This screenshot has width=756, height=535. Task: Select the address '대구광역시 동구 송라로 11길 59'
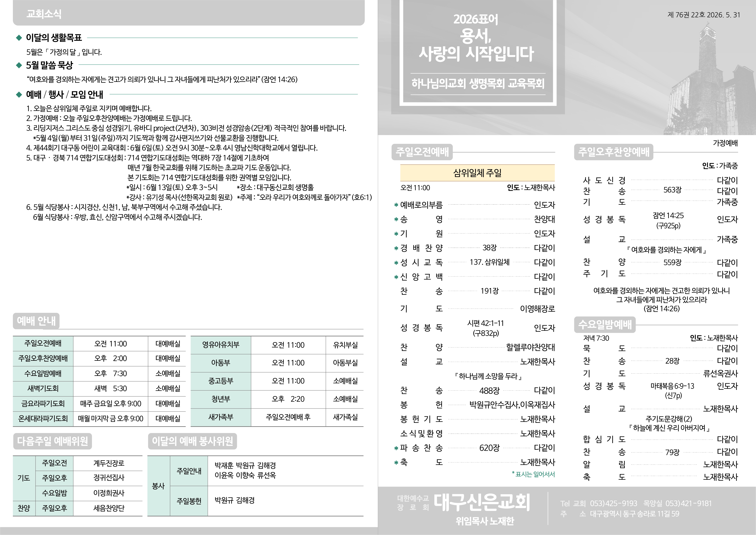click(x=634, y=514)
